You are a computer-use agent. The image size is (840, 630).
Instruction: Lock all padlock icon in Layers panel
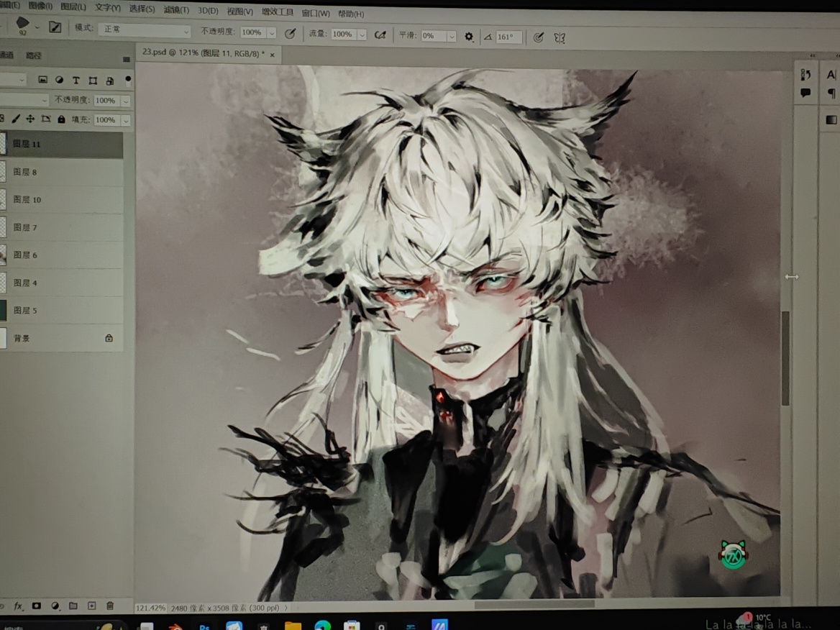(61, 119)
